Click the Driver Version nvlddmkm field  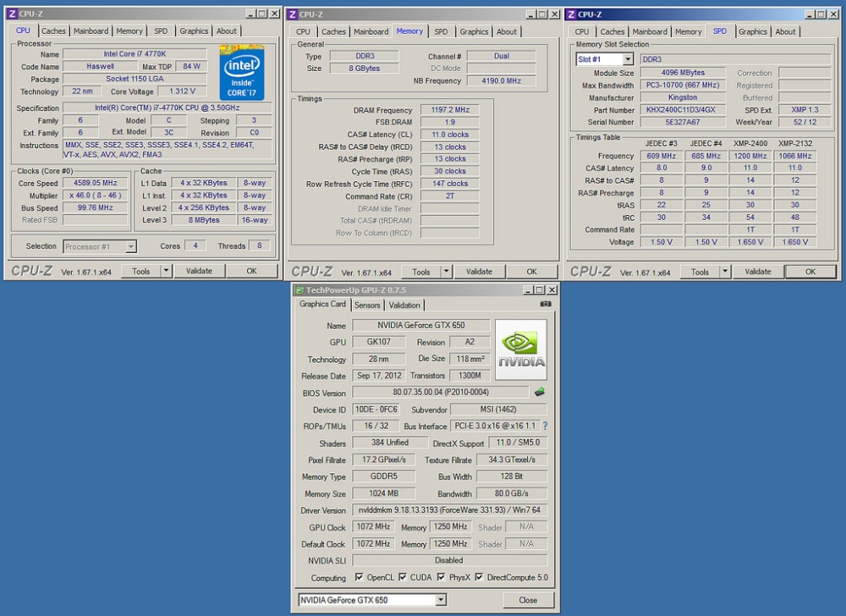tap(449, 509)
